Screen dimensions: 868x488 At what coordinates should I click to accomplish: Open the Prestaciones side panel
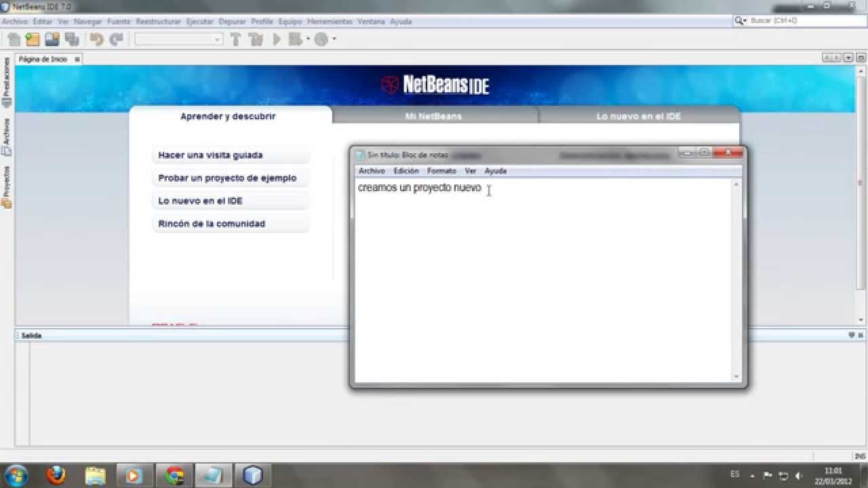click(x=7, y=83)
